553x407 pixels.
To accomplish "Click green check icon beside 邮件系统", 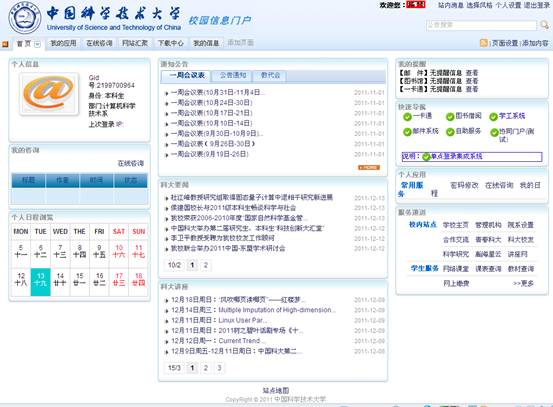I will point(407,132).
